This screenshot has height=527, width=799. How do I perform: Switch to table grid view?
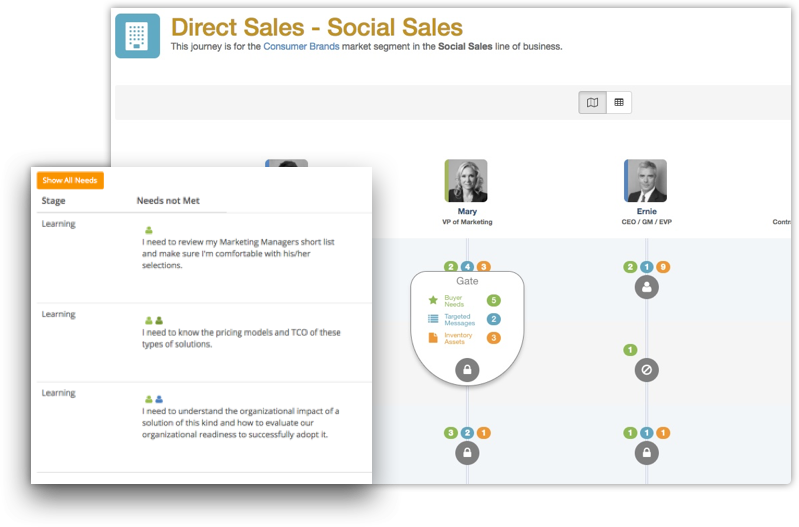click(619, 102)
